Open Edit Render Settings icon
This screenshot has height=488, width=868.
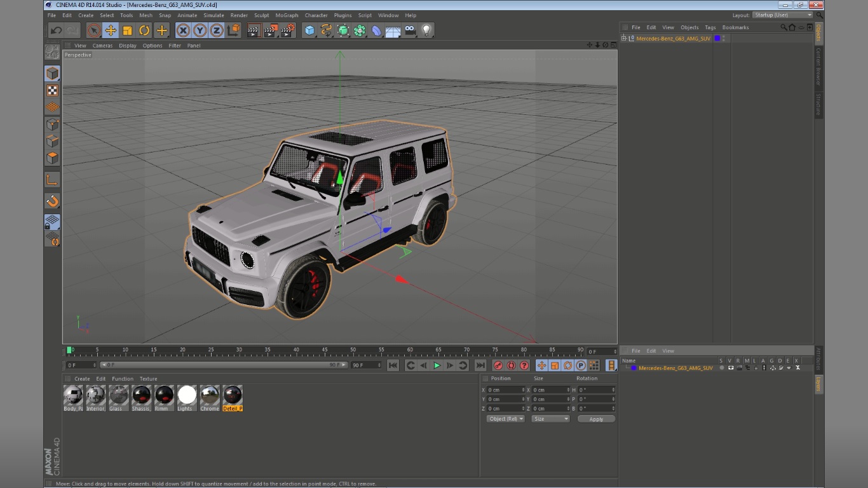pos(288,30)
